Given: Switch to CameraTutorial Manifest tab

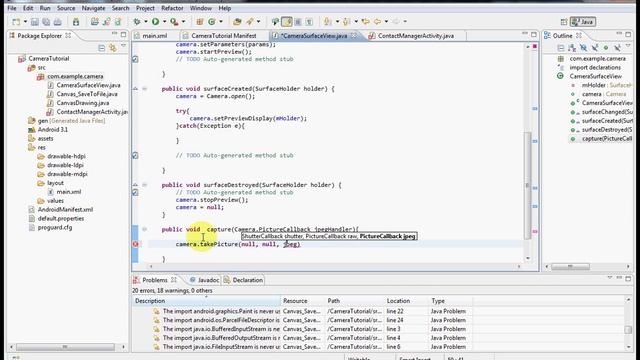Looking at the screenshot, I should coord(224,36).
